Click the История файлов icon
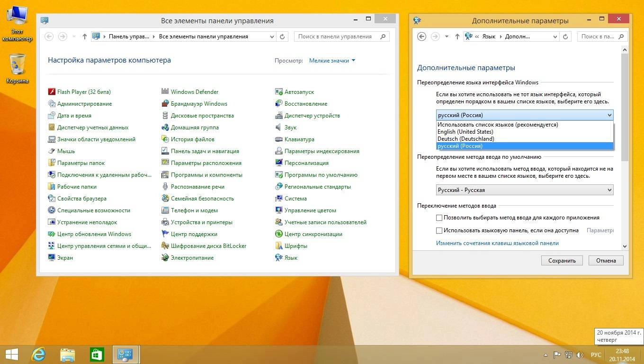This screenshot has height=364, width=644. coord(165,139)
